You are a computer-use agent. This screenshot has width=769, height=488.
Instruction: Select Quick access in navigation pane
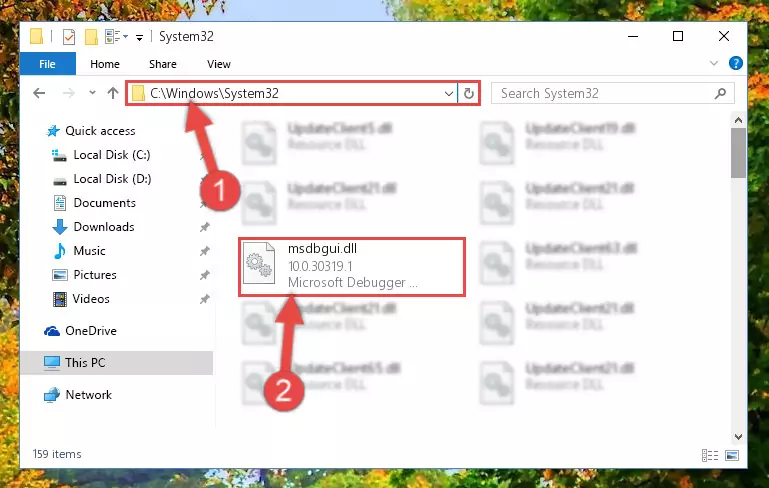(100, 131)
